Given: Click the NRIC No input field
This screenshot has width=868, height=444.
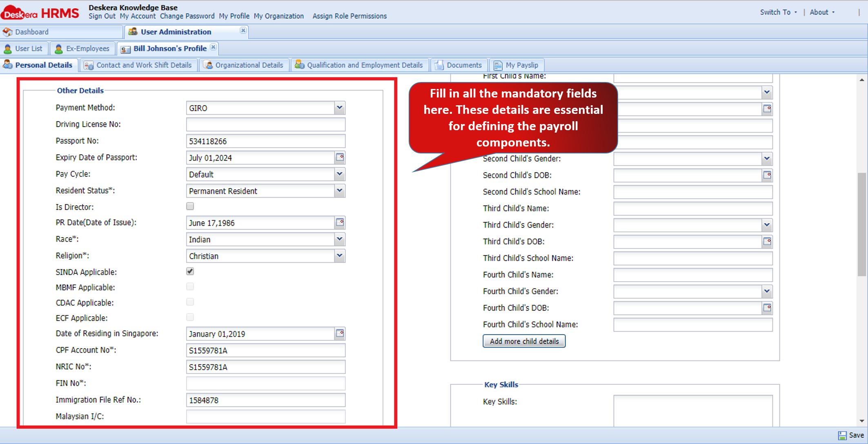Looking at the screenshot, I should [x=266, y=367].
